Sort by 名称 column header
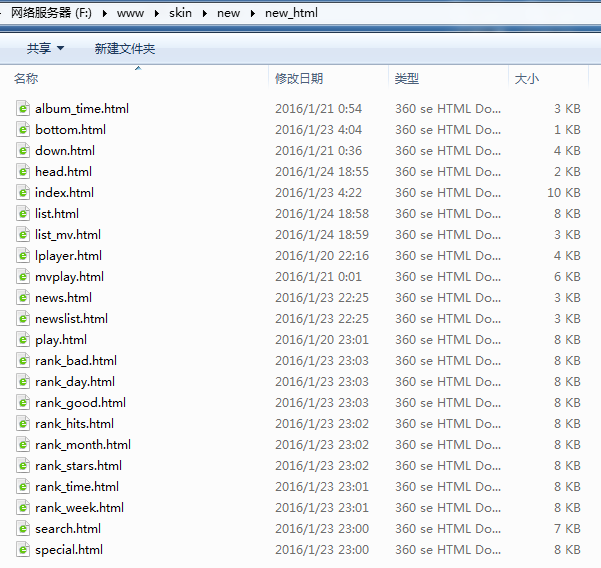The image size is (601, 568). [x=26, y=79]
